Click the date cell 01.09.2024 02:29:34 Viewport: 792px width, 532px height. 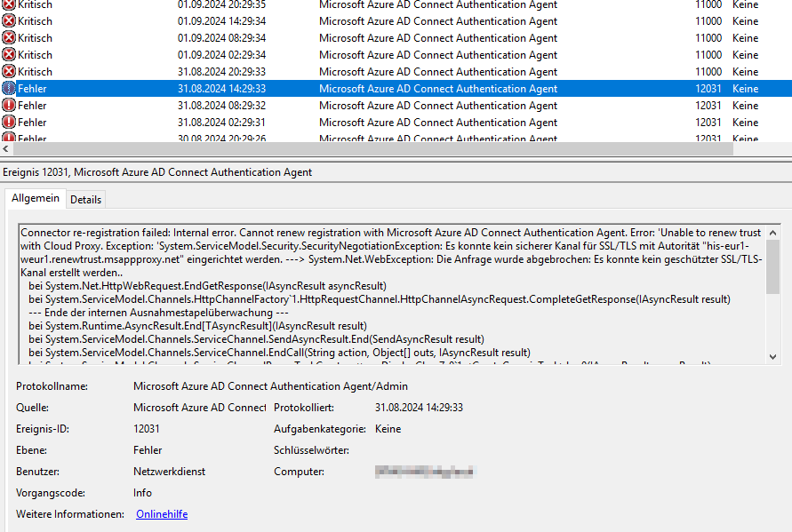221,54
